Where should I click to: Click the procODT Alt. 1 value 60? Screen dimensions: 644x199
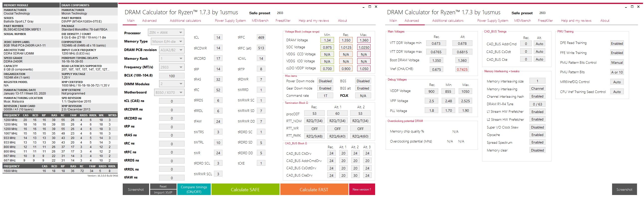[337, 113]
